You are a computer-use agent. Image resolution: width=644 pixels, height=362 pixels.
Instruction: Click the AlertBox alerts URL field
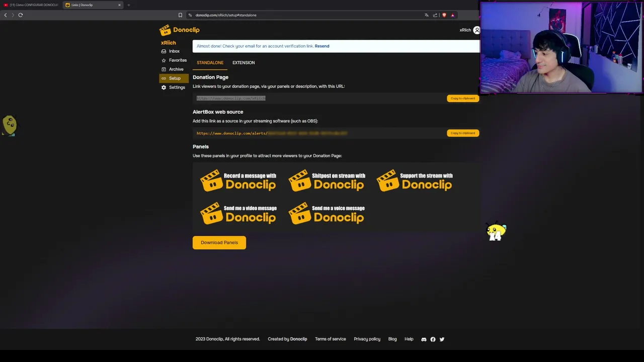(x=319, y=133)
